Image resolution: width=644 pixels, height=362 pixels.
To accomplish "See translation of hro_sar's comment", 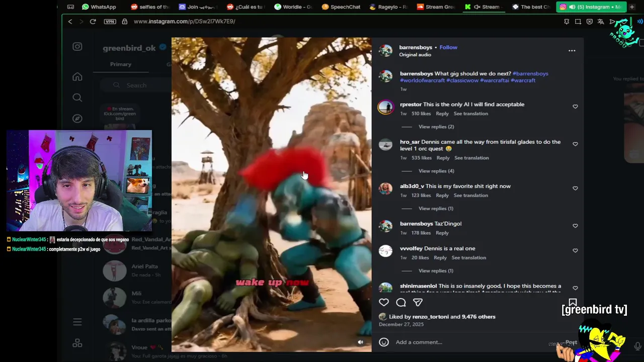I will pos(471,158).
